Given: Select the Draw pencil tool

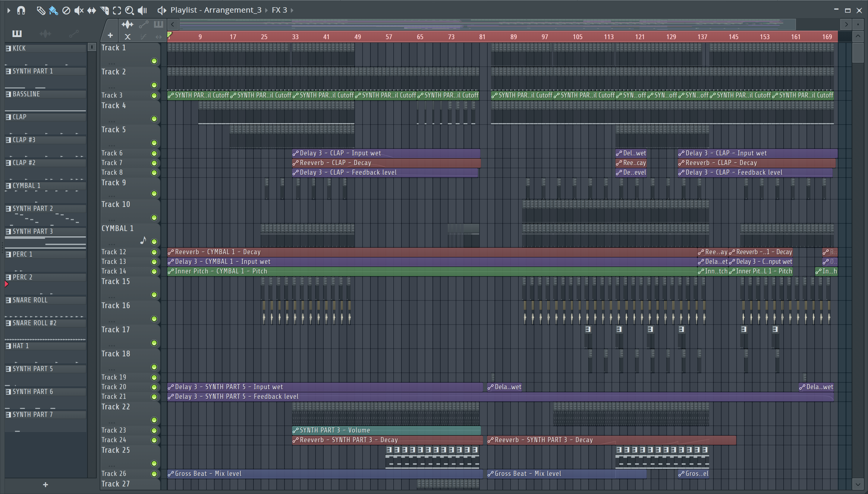Looking at the screenshot, I should click(x=41, y=11).
